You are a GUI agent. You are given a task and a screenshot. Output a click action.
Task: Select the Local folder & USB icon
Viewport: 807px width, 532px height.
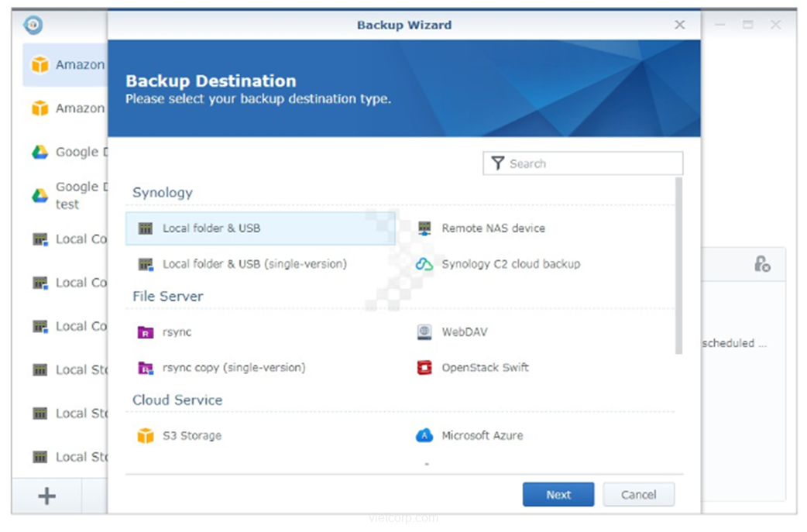point(146,228)
